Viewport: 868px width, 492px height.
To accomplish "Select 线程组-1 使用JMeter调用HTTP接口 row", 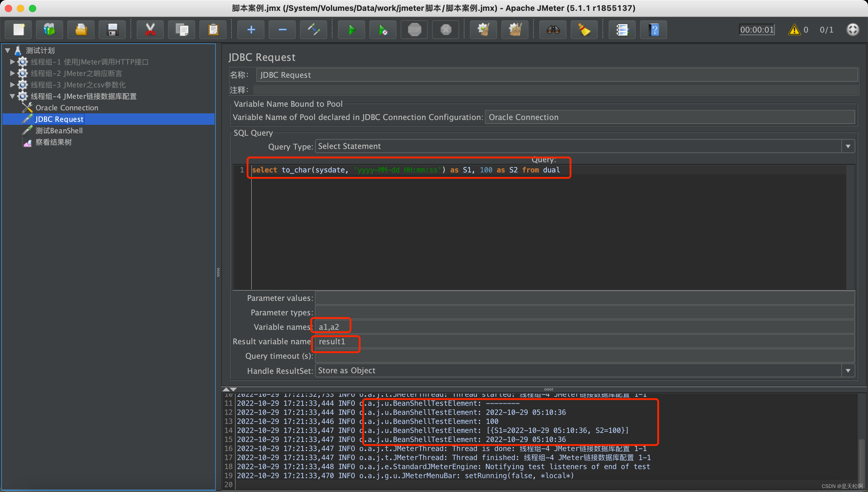I will click(90, 62).
